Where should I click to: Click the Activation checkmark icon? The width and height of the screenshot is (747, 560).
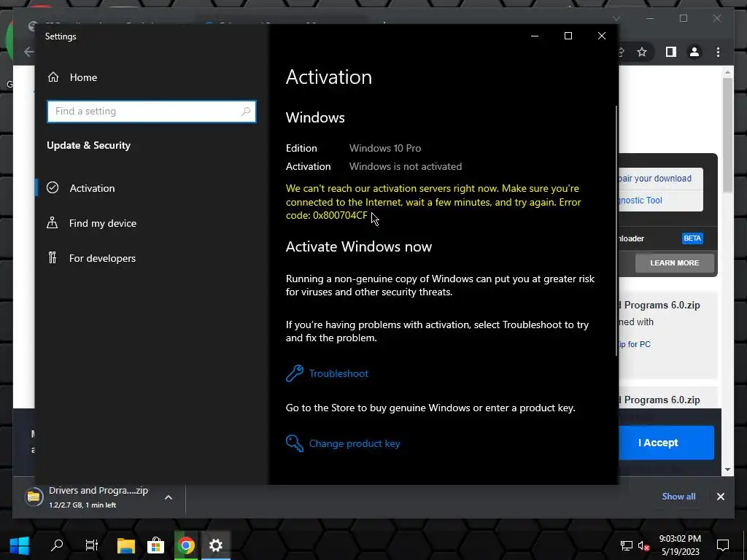(53, 187)
